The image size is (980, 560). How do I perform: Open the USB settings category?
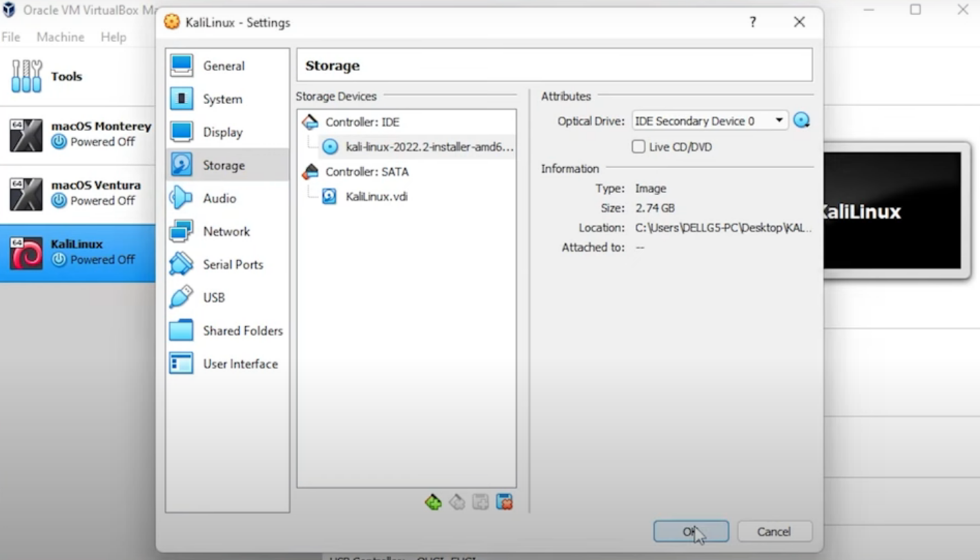tap(227, 298)
